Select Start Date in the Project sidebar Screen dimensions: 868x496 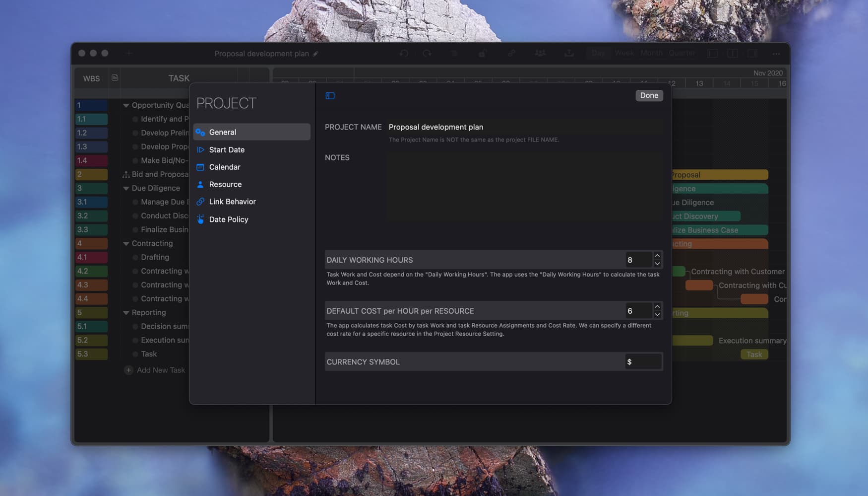(x=227, y=150)
